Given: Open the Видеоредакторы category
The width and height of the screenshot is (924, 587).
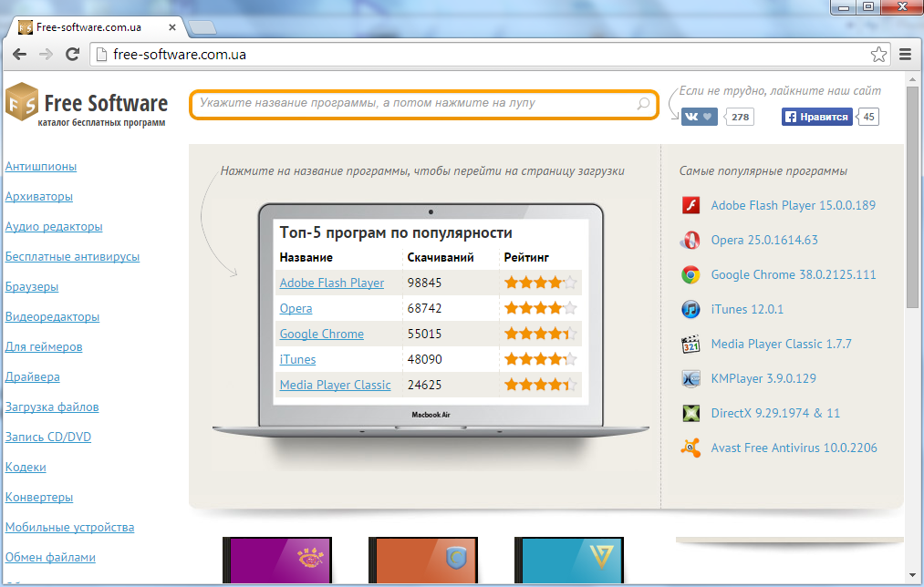Looking at the screenshot, I should 52,317.
